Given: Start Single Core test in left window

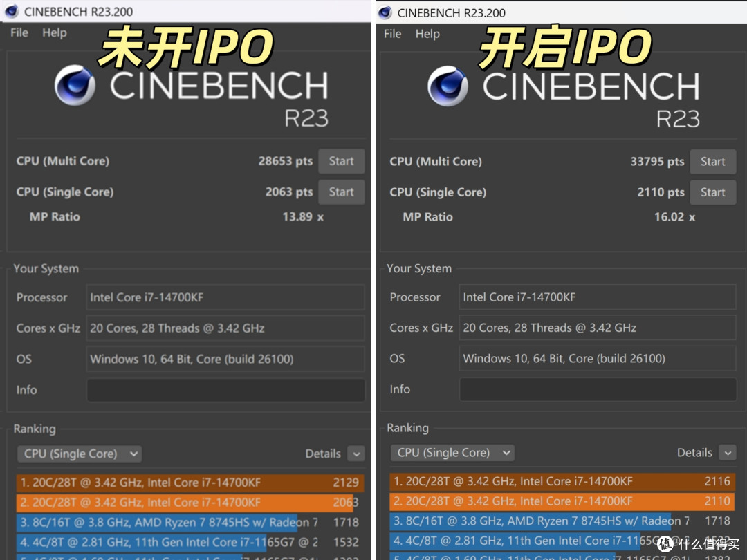Looking at the screenshot, I should 341,192.
